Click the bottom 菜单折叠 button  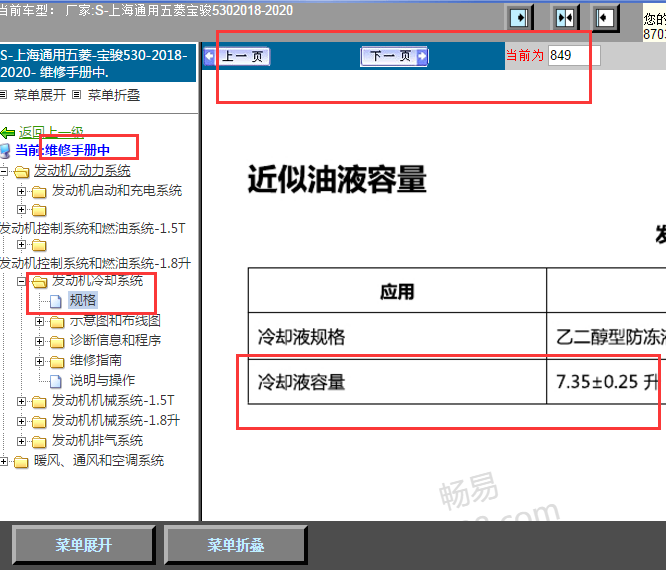click(x=236, y=545)
